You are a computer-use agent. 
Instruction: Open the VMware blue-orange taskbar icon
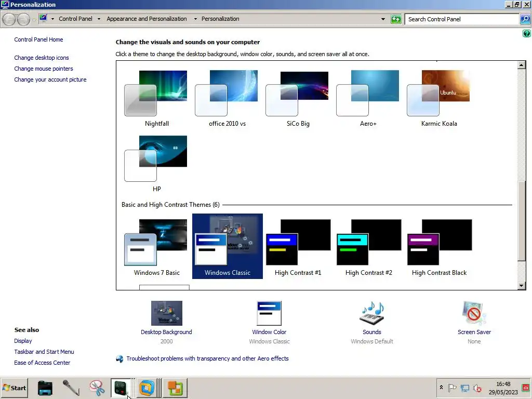click(147, 388)
